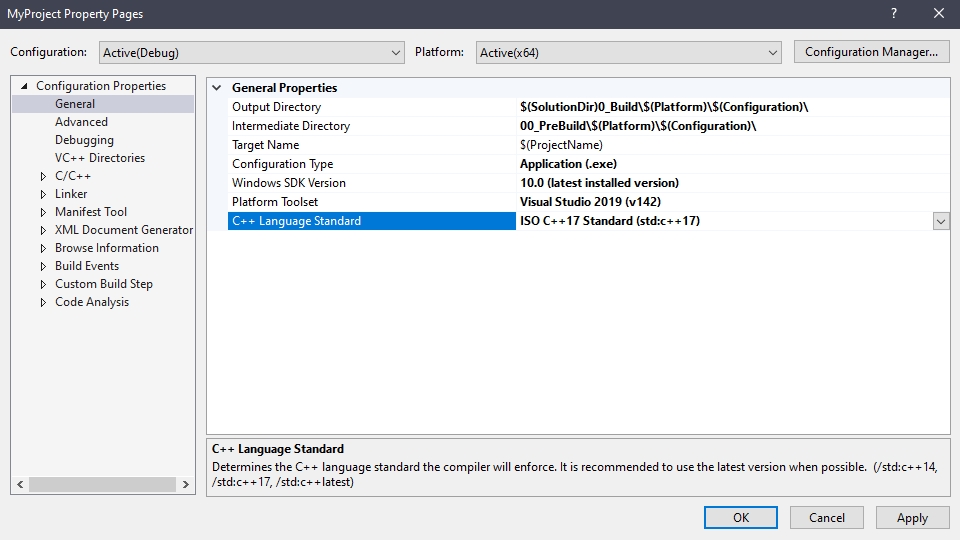Viewport: 960px width, 540px height.
Task: Select the C/C++ tree label
Action: click(73, 176)
